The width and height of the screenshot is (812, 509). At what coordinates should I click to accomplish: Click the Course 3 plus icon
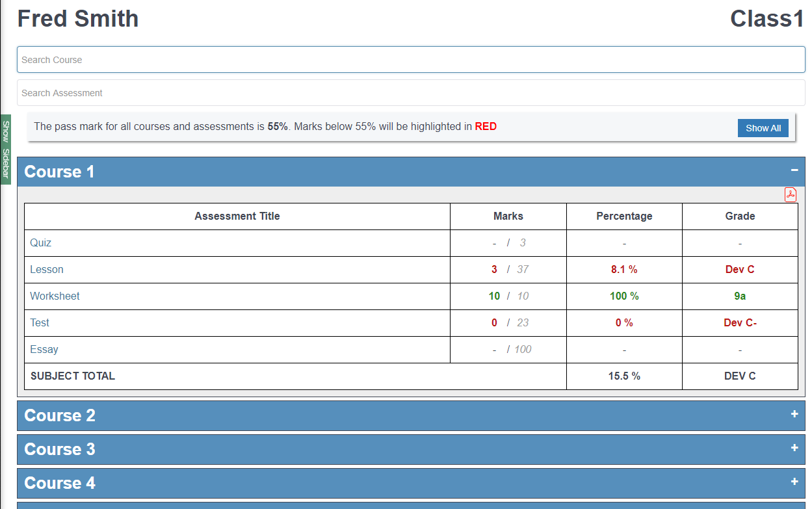click(x=794, y=448)
